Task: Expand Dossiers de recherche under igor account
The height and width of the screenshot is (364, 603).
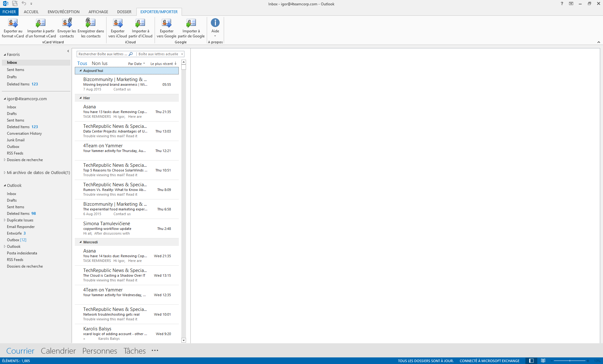Action: click(x=5, y=160)
